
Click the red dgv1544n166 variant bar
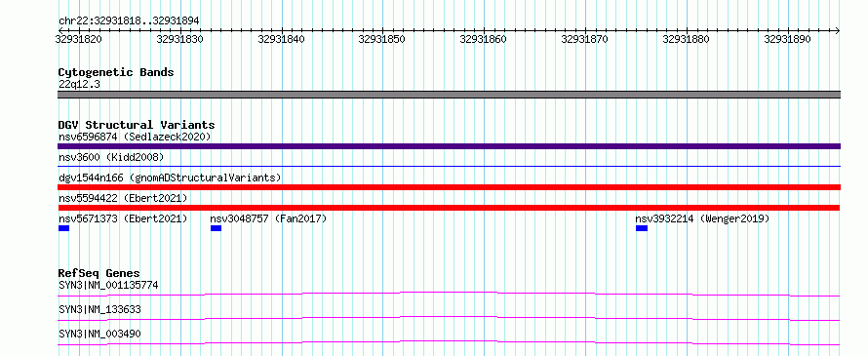(449, 187)
